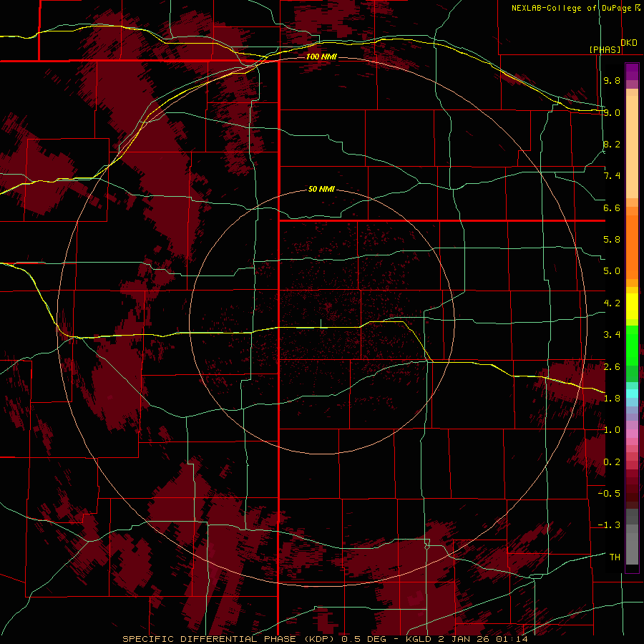Viewport: 644px width, 644px height.
Task: Click the 5.0 value on the scale
Action: pyautogui.click(x=612, y=271)
